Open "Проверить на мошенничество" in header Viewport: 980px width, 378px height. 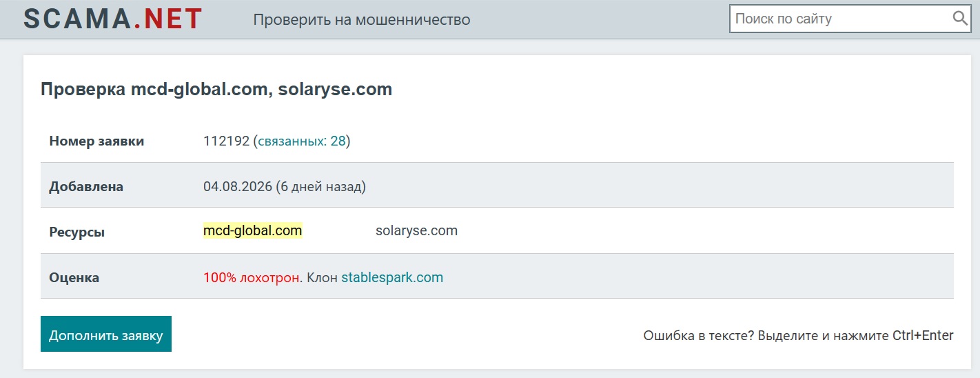(362, 20)
